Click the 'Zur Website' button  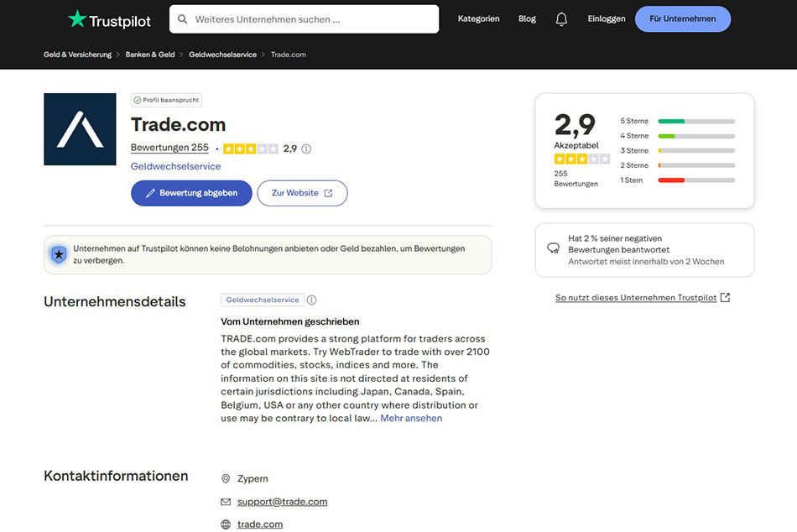(x=302, y=193)
